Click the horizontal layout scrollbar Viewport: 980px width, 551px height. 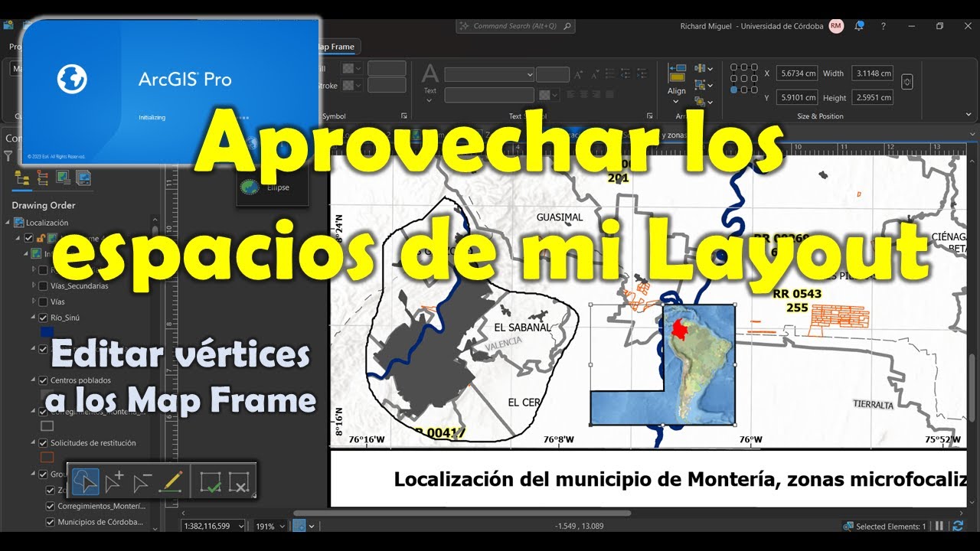462,513
